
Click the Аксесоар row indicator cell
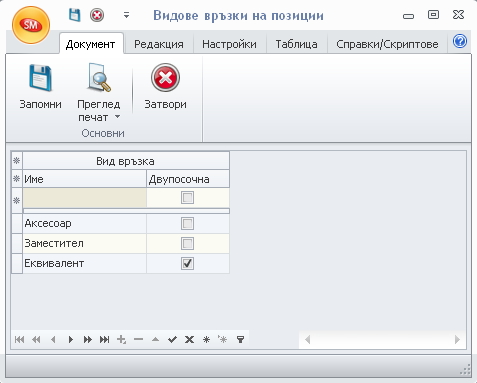pos(17,223)
